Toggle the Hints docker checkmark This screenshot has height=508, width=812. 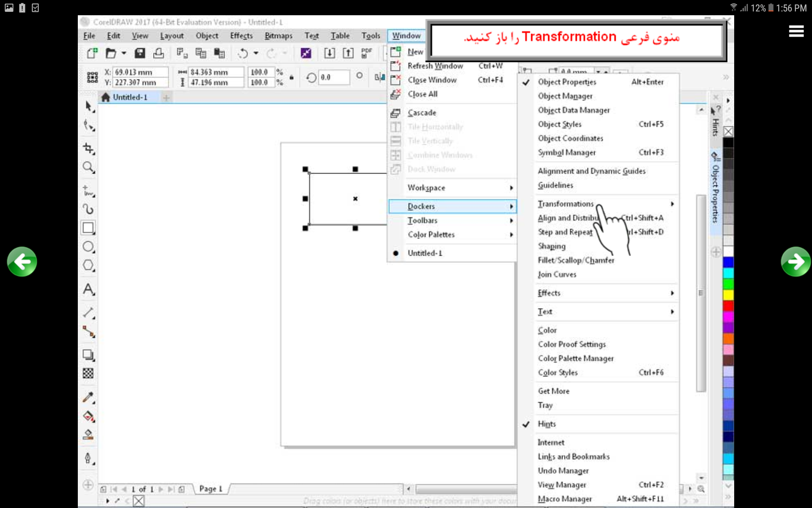526,424
